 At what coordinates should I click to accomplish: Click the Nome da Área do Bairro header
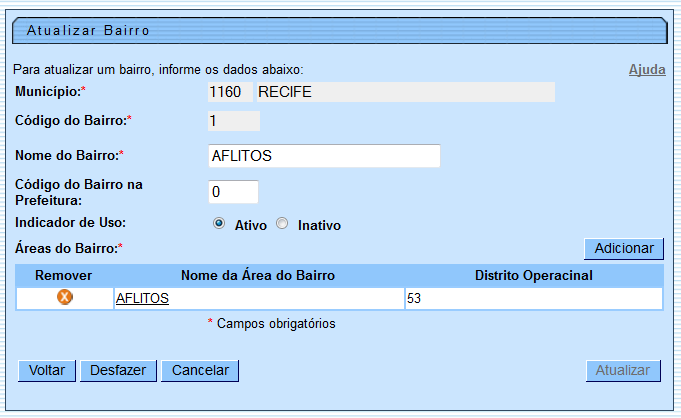[x=257, y=275]
